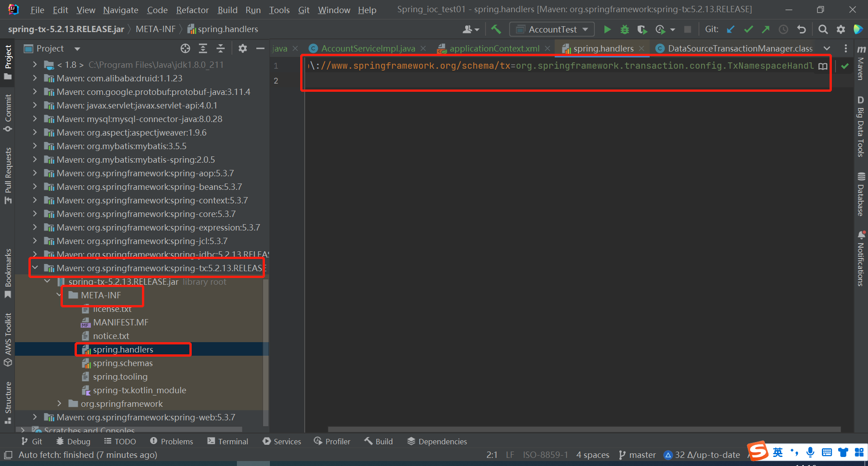Expand Maven com.alibaba:druid:1.1.23 node
Screen dimensions: 868x466
point(35,78)
